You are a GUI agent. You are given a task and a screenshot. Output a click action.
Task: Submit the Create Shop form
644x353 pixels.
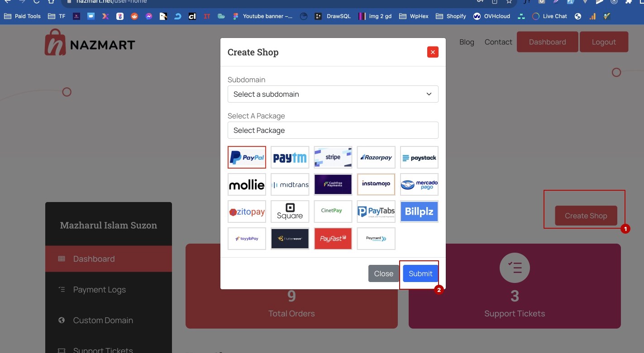point(420,273)
